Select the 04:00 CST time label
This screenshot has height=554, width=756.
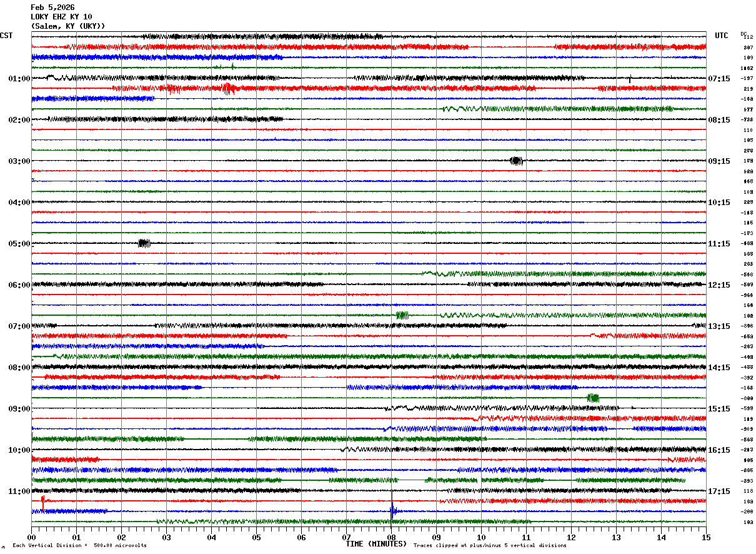pyautogui.click(x=19, y=203)
